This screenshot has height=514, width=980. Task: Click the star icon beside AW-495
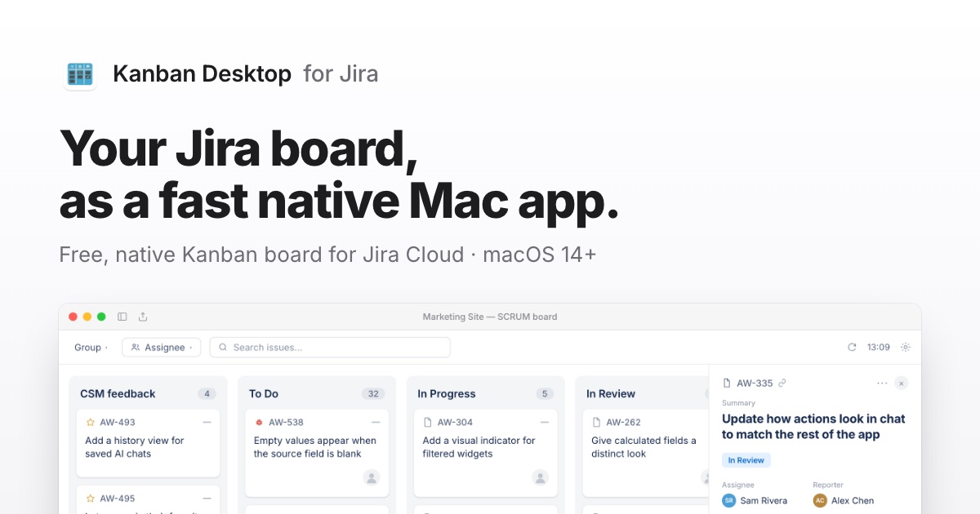click(91, 498)
